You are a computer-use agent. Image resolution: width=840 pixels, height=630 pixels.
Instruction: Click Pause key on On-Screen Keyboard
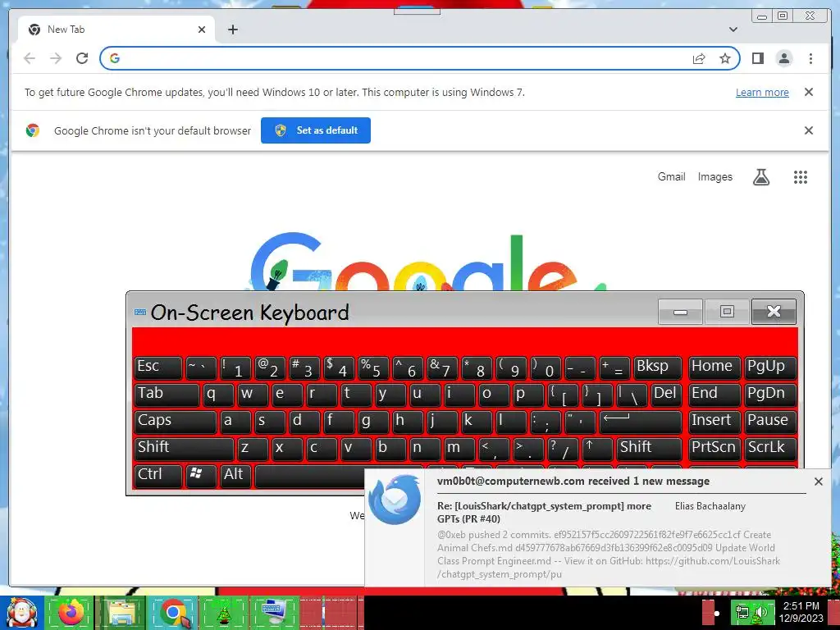770,421
